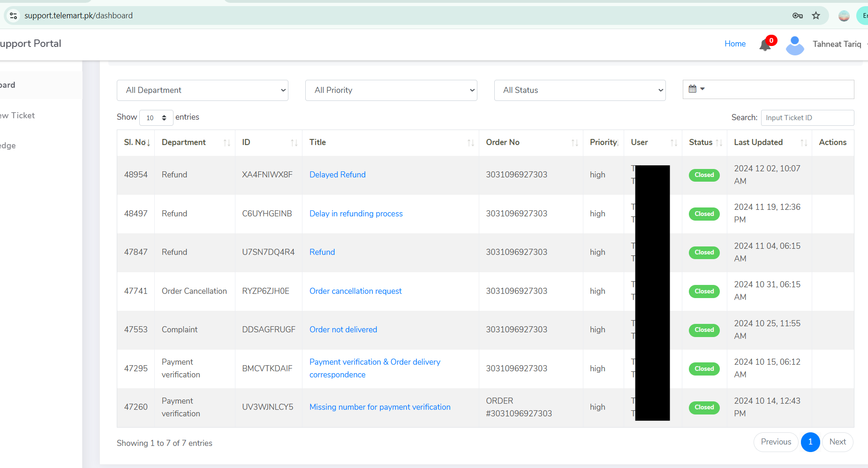Click the Order Cancellation department cell
868x468 pixels.
point(194,291)
